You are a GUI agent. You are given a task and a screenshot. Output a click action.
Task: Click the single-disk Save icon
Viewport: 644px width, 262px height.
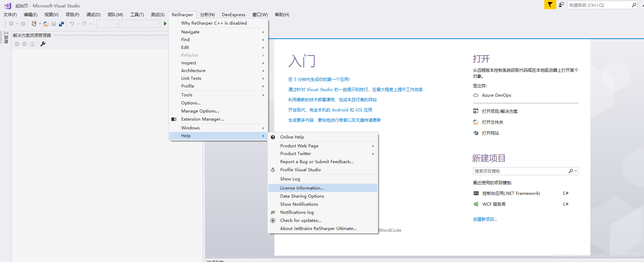coord(54,24)
